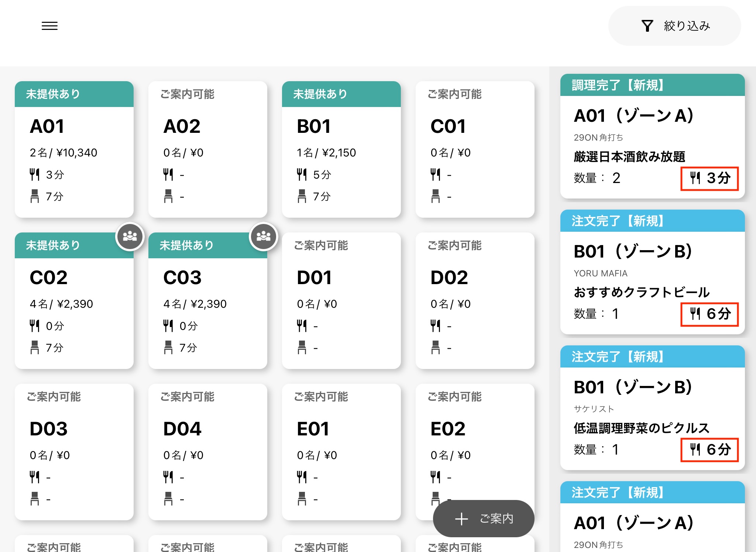Click the ¥10,340 amount on table A01

point(77,152)
